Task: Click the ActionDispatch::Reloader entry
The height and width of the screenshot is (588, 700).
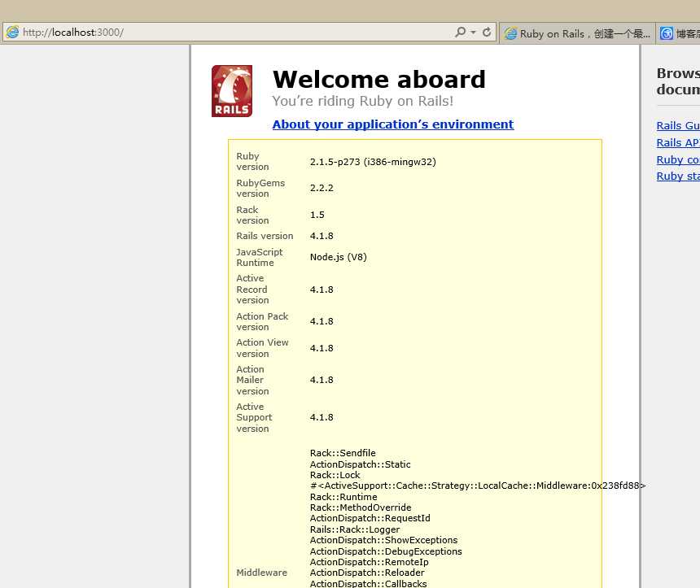Action: [367, 573]
